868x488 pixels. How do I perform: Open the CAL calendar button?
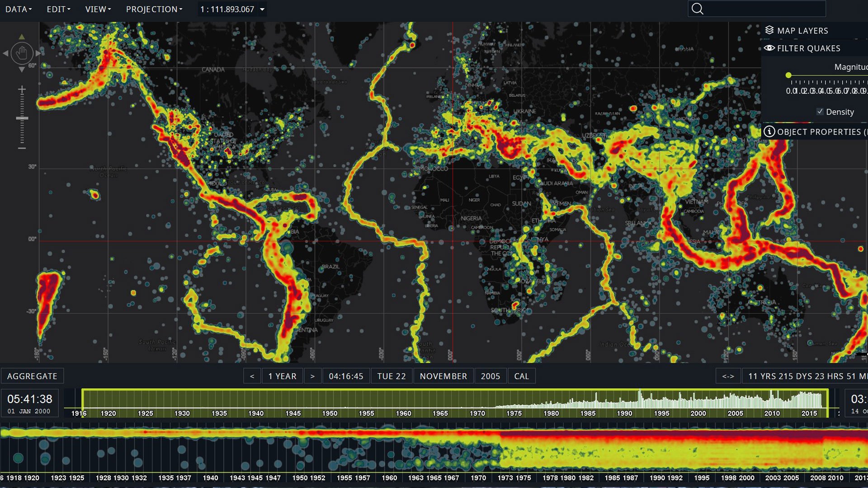(x=521, y=376)
